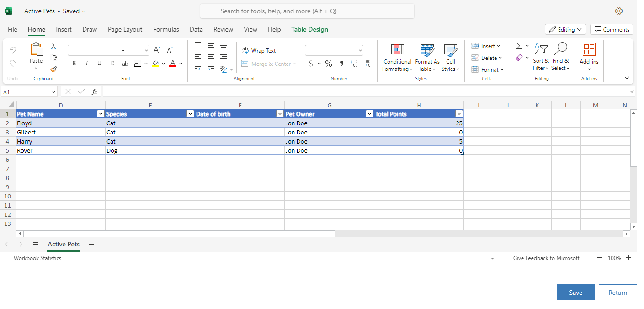Open the Formulas ribbon tab
Viewport: 644px width, 309px height.
[x=166, y=29]
